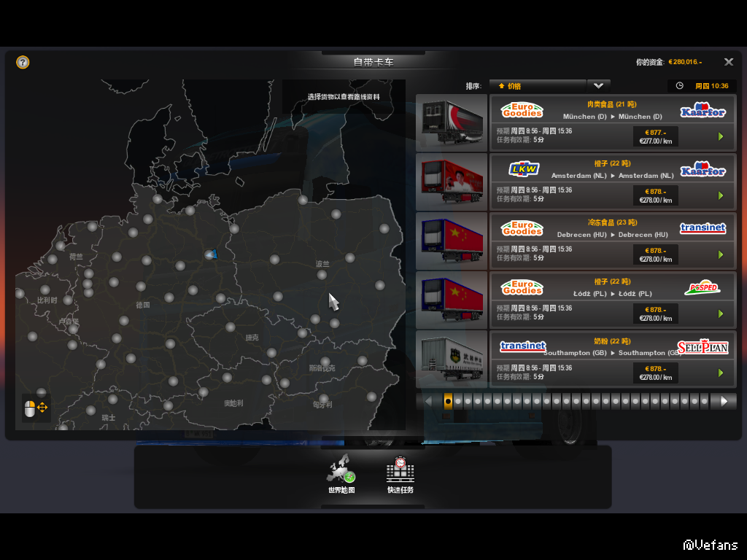Open the help question mark icon
The width and height of the screenshot is (747, 560).
[23, 63]
